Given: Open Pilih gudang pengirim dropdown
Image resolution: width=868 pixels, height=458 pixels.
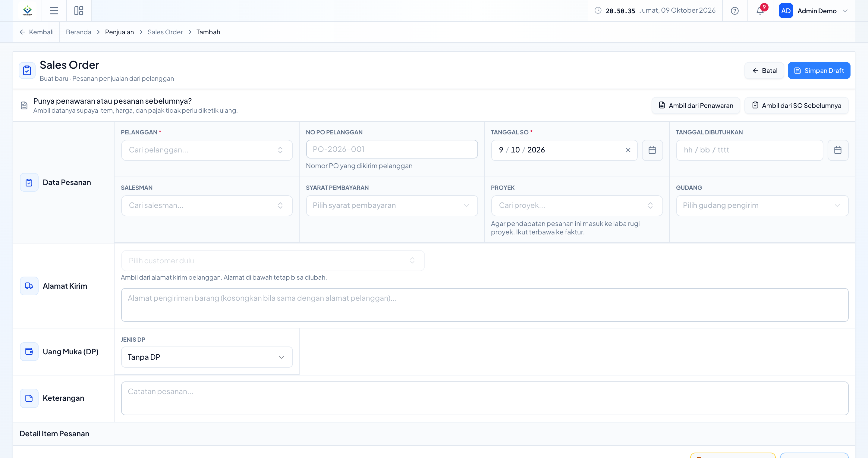Looking at the screenshot, I should pyautogui.click(x=762, y=206).
